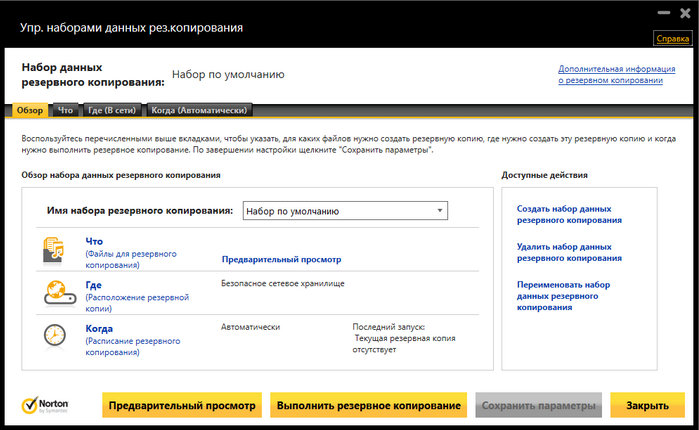Click '(Расписание резервного копирования)' description
Screen dimensions: 699x430
tap(133, 347)
